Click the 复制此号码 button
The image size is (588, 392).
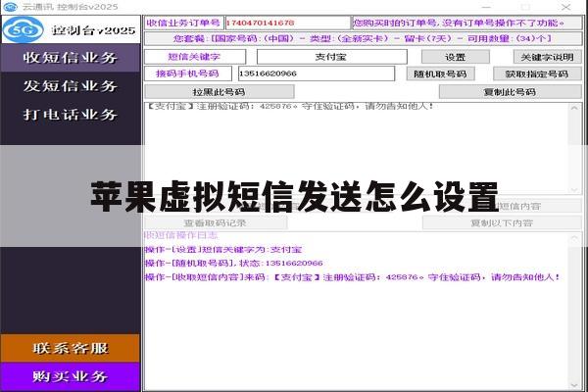(510, 92)
